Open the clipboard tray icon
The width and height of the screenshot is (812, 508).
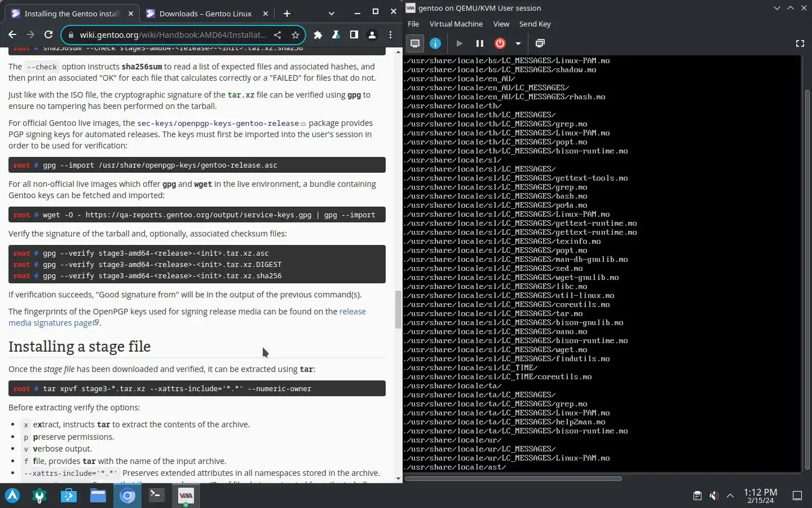697,496
